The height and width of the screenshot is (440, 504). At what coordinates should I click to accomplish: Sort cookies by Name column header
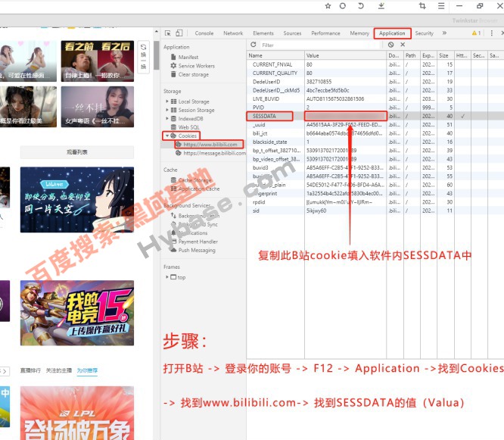tap(275, 55)
